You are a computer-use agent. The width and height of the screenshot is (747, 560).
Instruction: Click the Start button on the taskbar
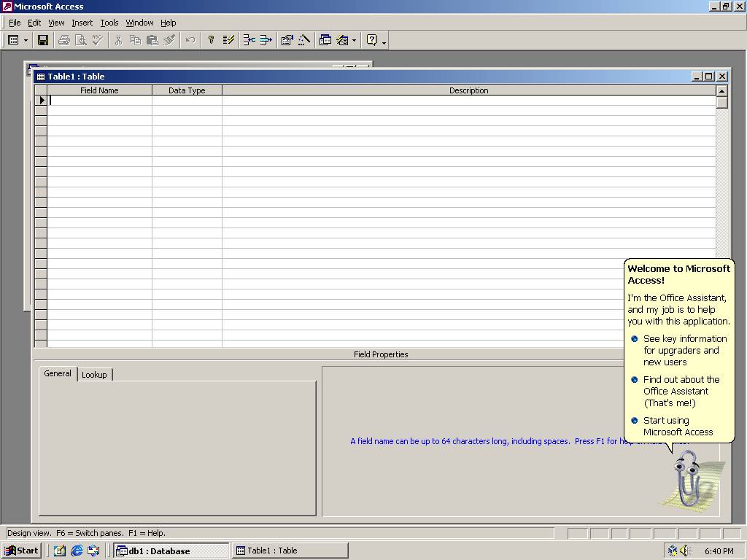pyautogui.click(x=22, y=551)
